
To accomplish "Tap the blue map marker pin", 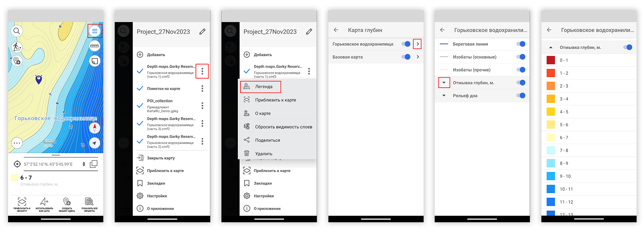I will coord(39,80).
